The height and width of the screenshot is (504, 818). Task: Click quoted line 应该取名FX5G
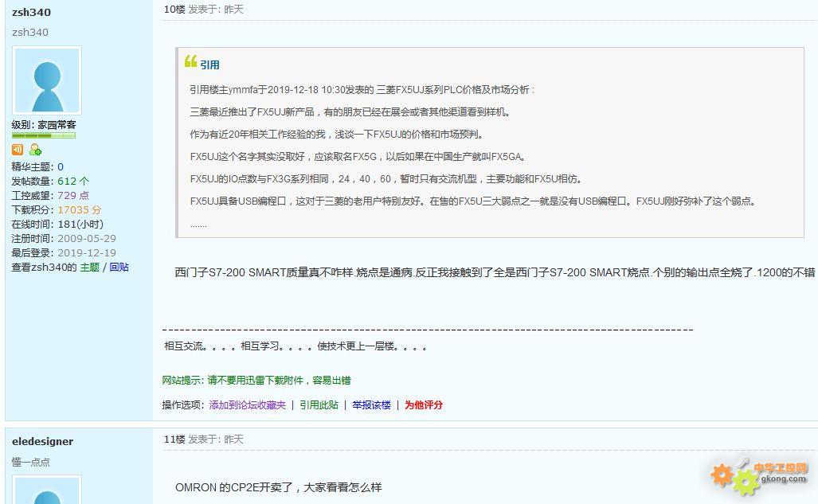[358, 157]
